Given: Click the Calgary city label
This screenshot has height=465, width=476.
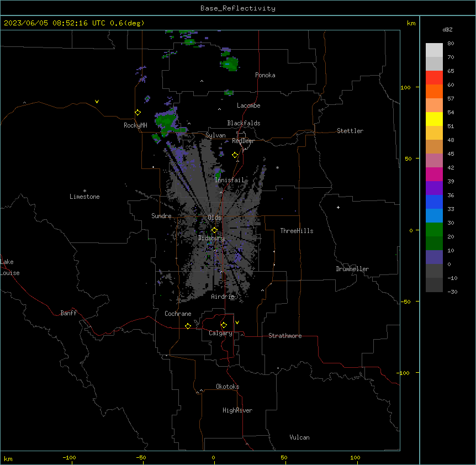Looking at the screenshot, I should 221,333.
